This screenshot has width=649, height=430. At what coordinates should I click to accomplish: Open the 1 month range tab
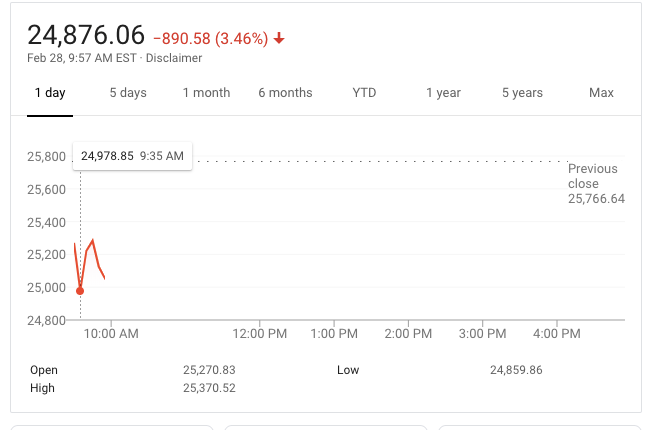[x=206, y=93]
